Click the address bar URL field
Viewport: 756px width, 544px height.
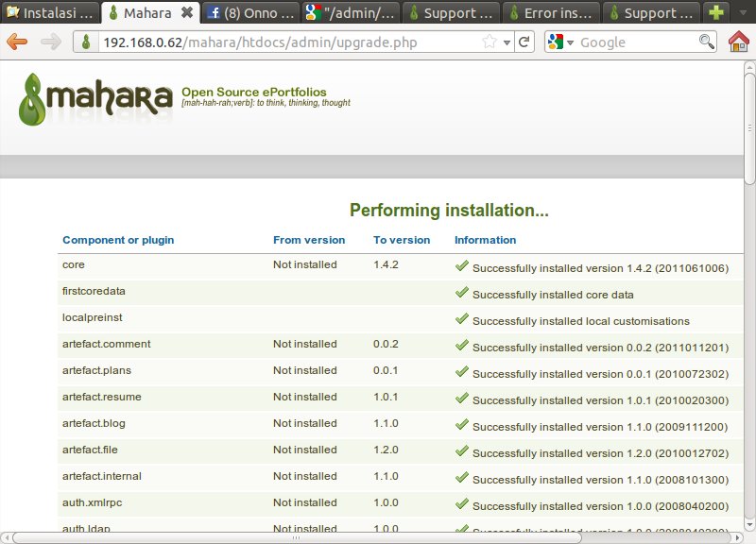pos(289,42)
